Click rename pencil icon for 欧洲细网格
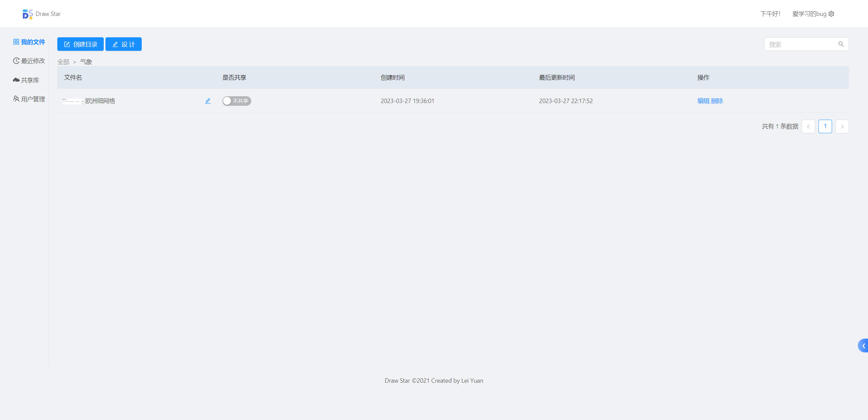The image size is (868, 420). (x=208, y=101)
